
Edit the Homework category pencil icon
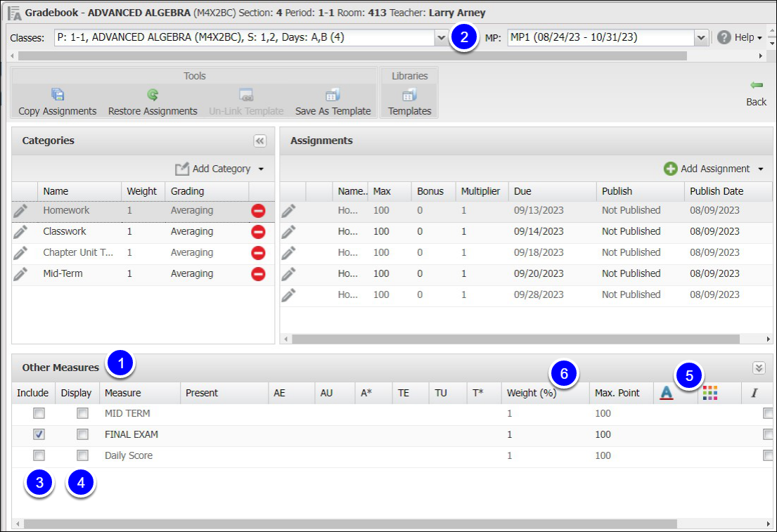click(20, 211)
